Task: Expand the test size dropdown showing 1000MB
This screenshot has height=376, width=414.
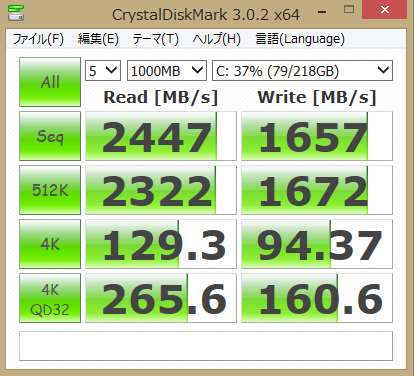Action: 167,71
